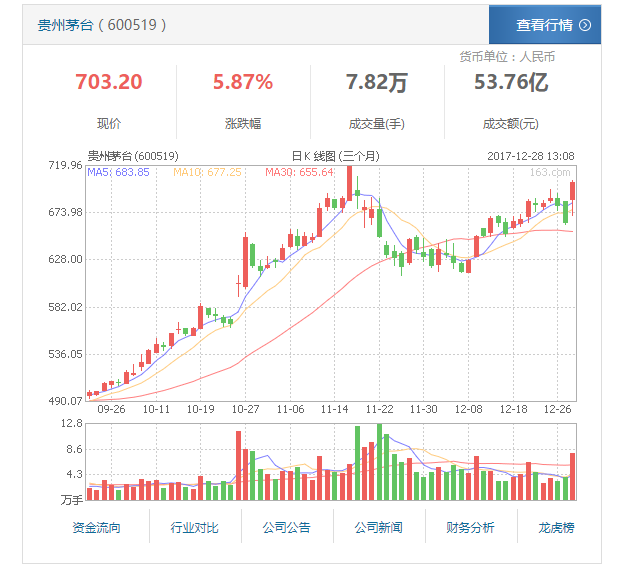Click the 涨跌幅 label
This screenshot has width=636, height=575.
point(243,123)
